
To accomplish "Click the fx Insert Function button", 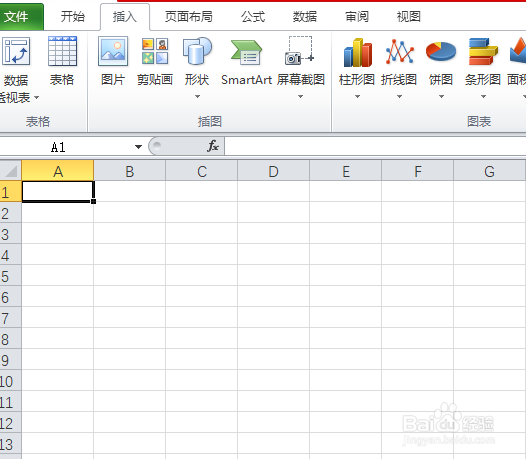I will (x=213, y=146).
